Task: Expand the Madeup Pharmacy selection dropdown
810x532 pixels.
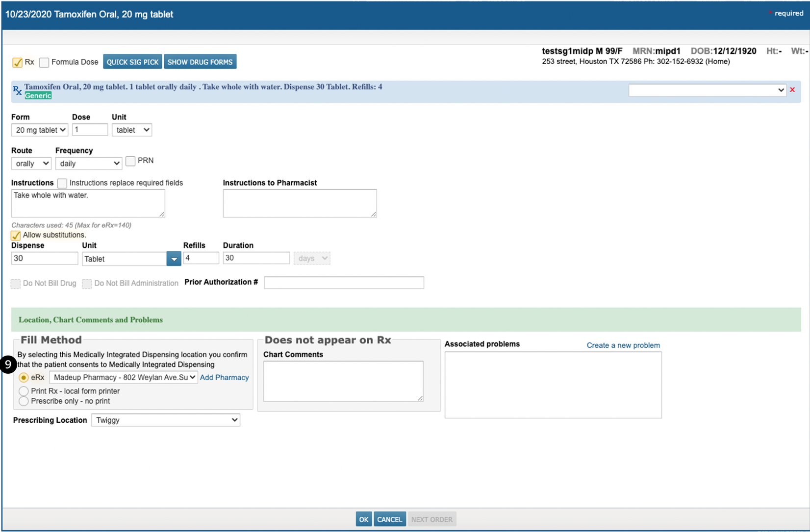Action: 124,377
